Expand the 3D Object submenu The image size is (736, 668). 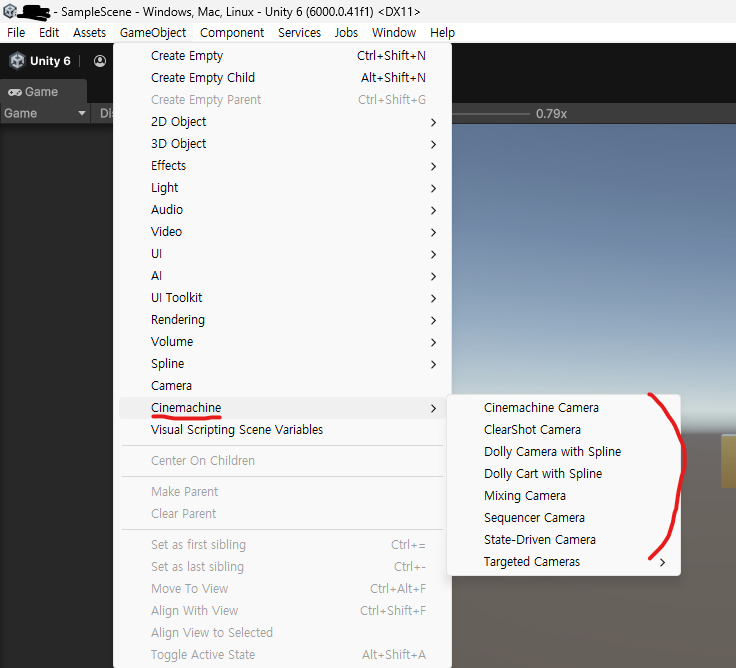(285, 144)
